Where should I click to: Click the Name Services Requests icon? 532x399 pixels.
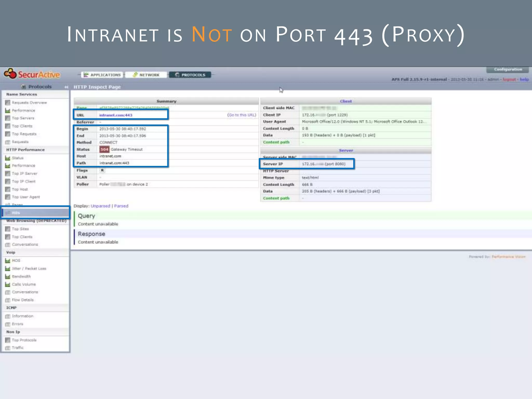click(8, 142)
